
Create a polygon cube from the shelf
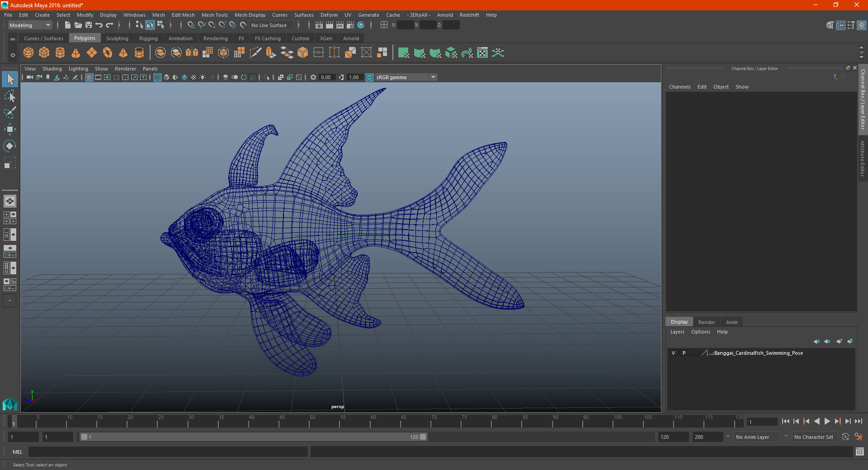tap(44, 53)
